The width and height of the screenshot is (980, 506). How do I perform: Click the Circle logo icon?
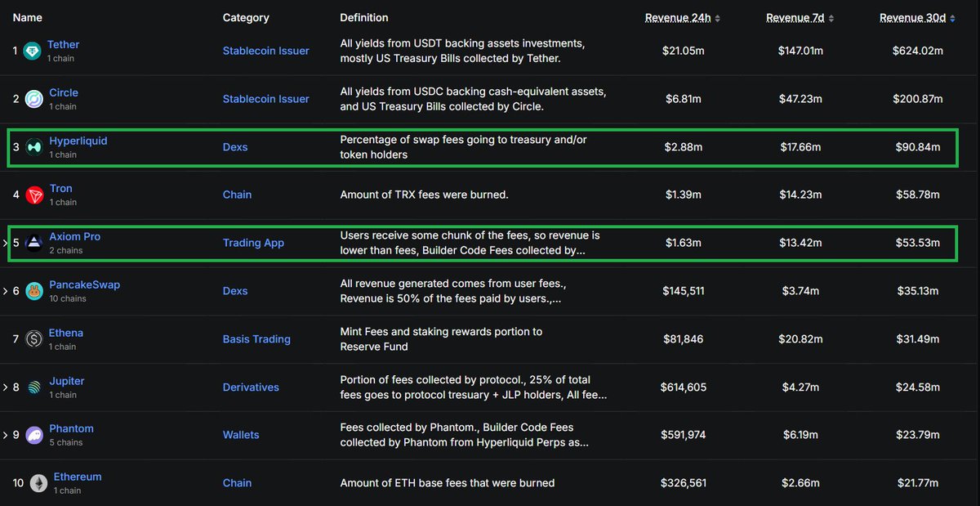[33, 100]
